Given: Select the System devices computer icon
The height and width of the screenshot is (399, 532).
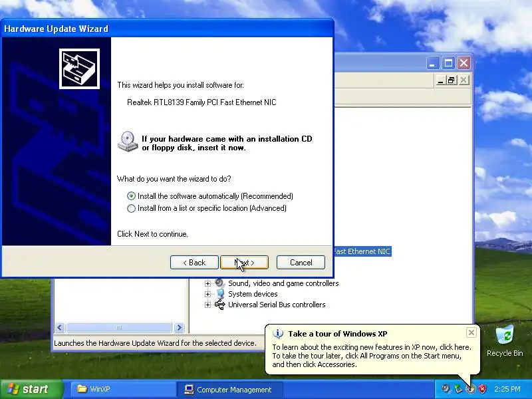Looking at the screenshot, I should (220, 294).
